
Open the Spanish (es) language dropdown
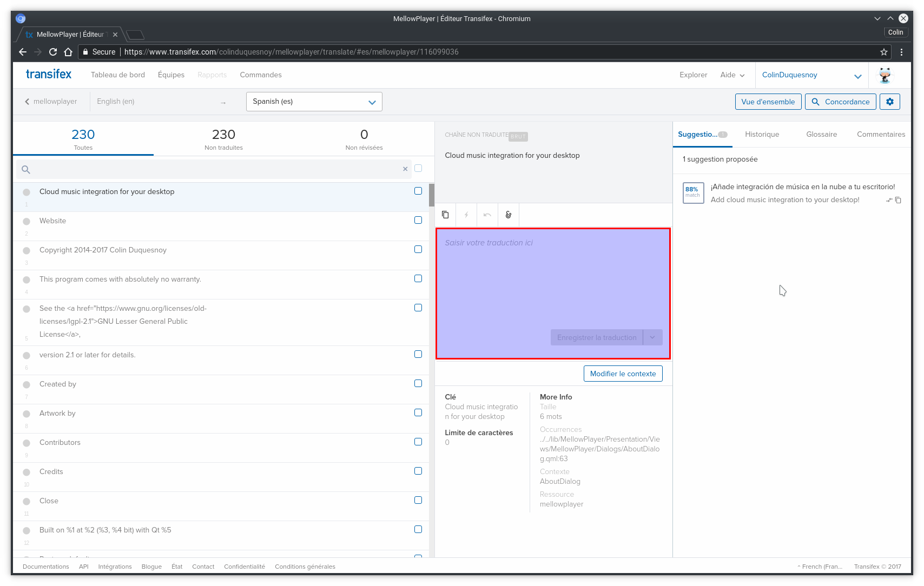click(x=314, y=102)
